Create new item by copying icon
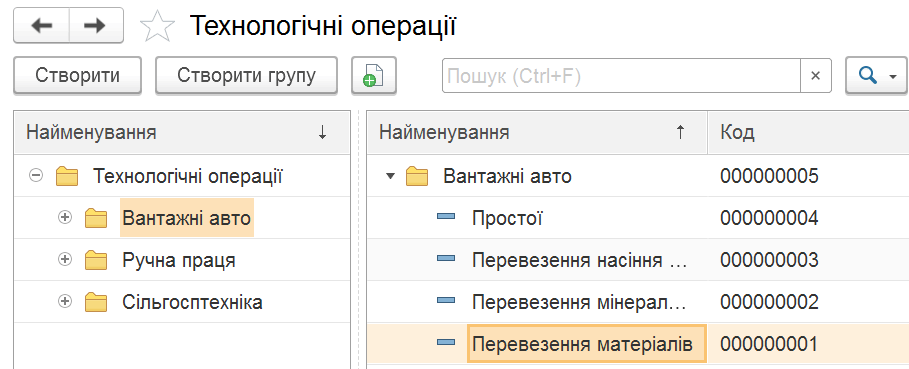Image resolution: width=909 pixels, height=369 pixels. (x=374, y=75)
